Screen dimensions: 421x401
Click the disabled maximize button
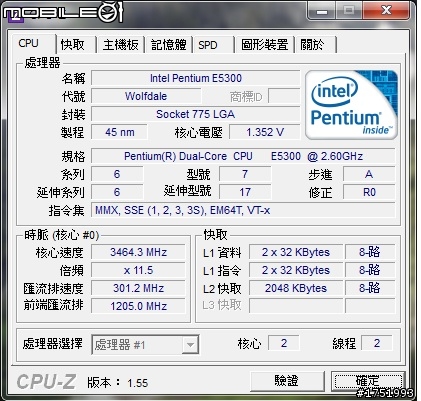349,11
